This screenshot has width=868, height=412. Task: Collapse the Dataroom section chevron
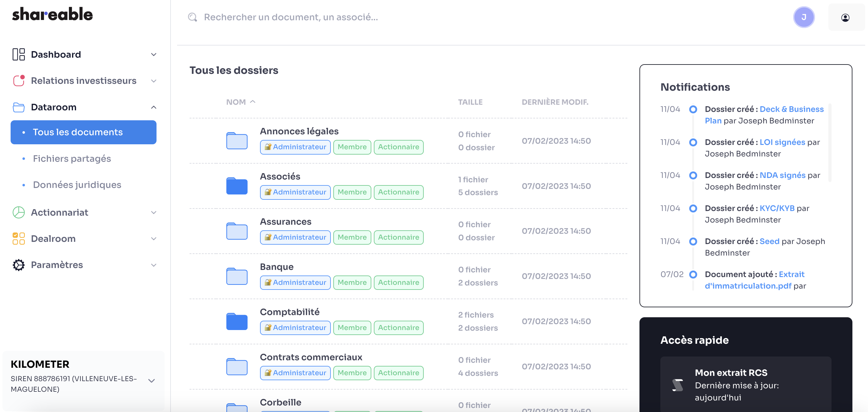(x=154, y=107)
